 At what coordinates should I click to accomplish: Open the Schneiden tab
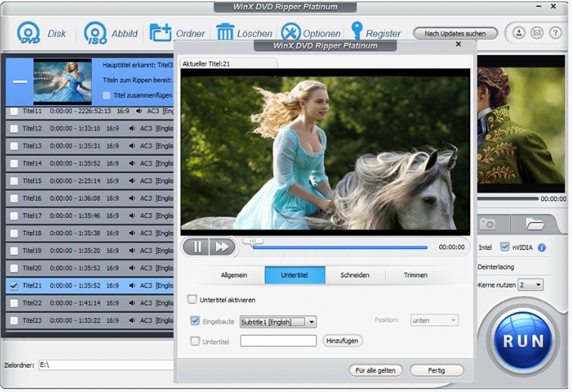point(355,275)
